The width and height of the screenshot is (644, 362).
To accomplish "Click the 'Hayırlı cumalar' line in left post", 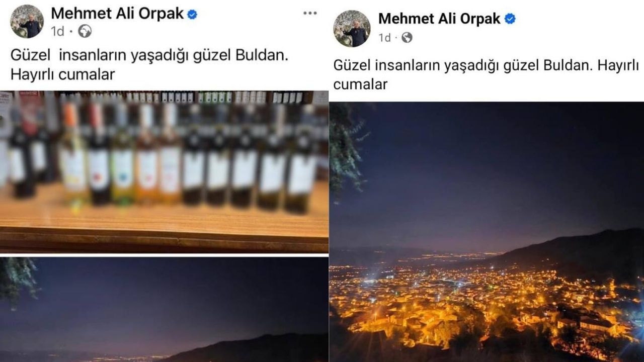I will [x=63, y=74].
